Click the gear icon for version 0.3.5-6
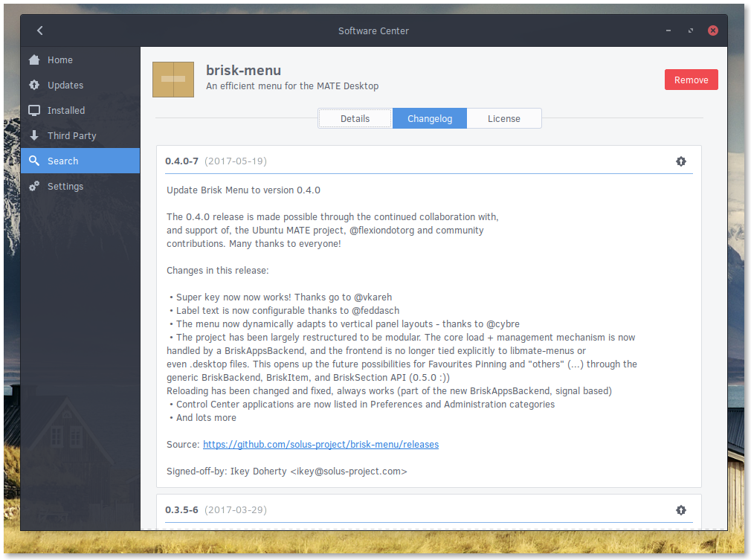 (x=680, y=510)
